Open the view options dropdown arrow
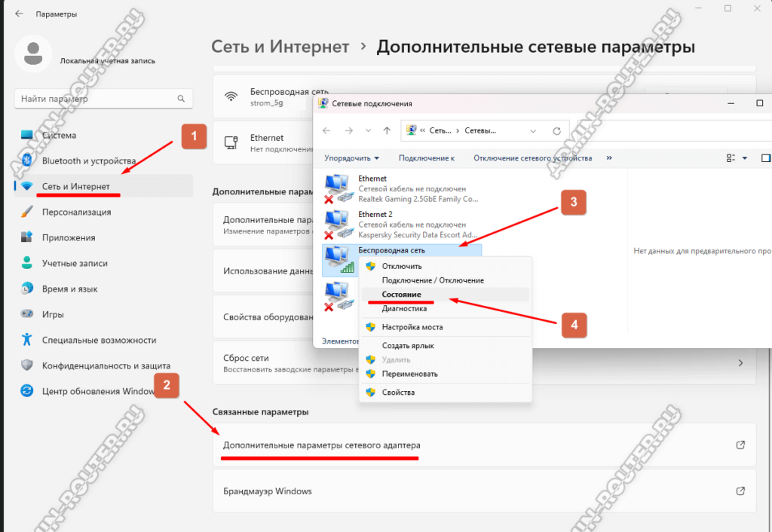The width and height of the screenshot is (772, 532). (745, 158)
